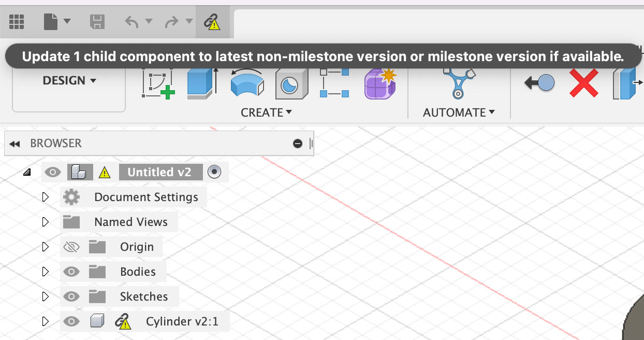Open the application grid icon
The width and height of the screenshot is (644, 340).
tap(17, 22)
